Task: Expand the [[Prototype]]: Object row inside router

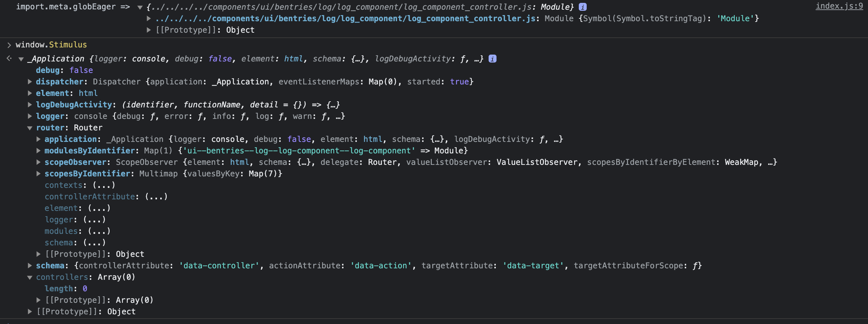Action: tap(39, 254)
